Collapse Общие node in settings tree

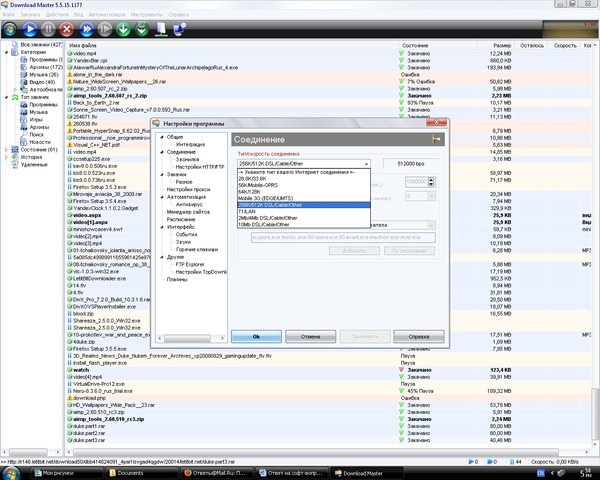coord(162,137)
